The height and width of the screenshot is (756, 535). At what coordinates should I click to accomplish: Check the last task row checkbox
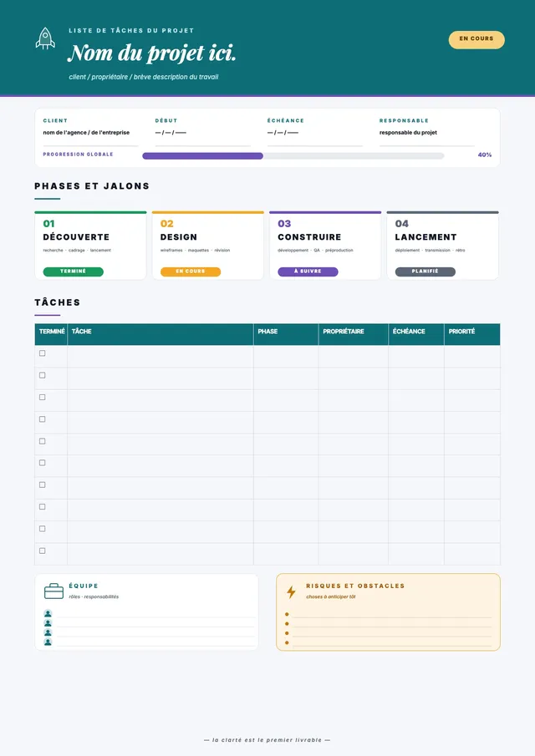click(x=43, y=551)
